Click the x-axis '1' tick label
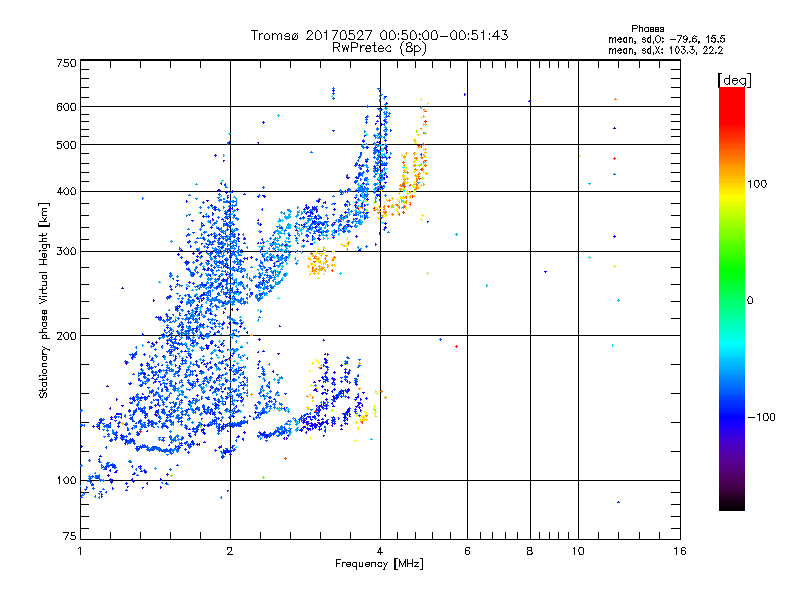 tap(80, 551)
